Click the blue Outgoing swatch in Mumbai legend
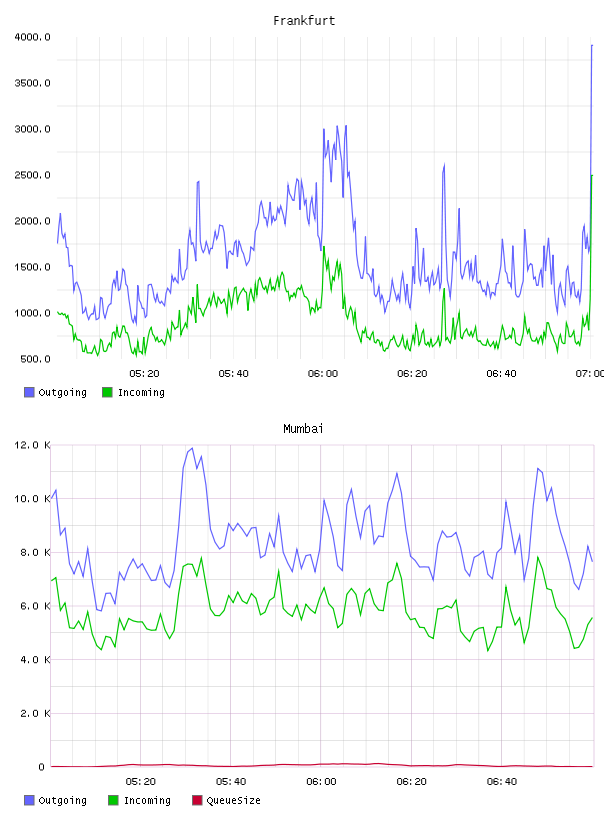 click(29, 800)
